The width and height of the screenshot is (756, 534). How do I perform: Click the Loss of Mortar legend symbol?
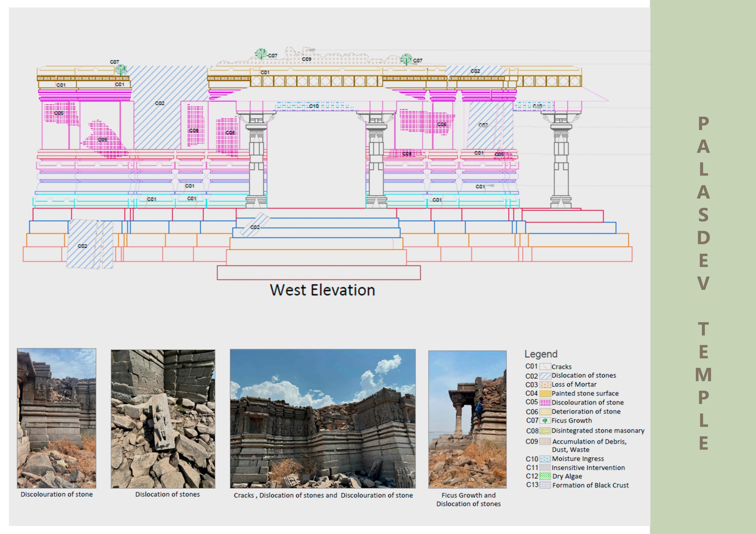545,385
